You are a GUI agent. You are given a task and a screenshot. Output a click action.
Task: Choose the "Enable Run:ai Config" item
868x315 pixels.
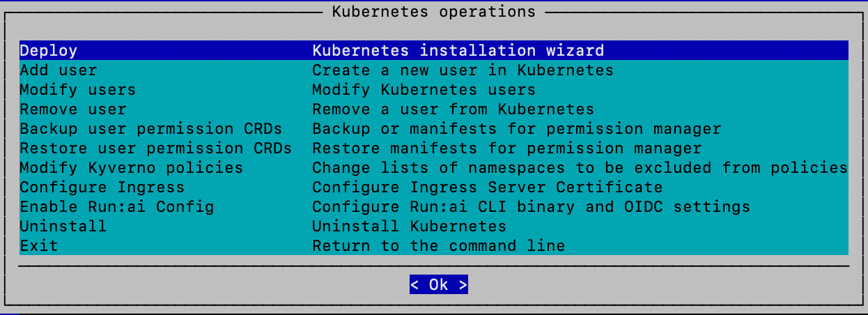(116, 207)
